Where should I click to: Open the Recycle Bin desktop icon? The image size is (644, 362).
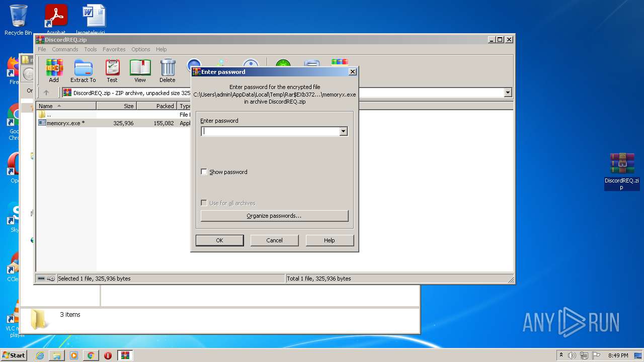[x=18, y=20]
